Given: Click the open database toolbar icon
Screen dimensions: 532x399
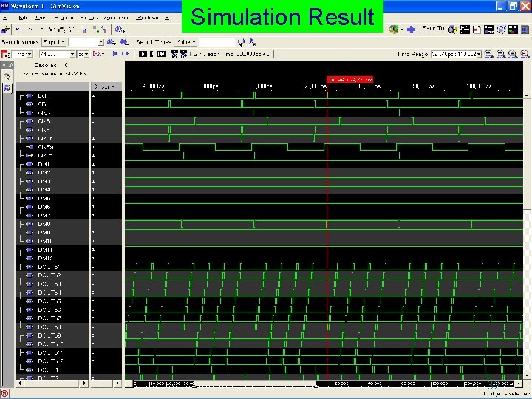Looking at the screenshot, I should (x=5, y=30).
